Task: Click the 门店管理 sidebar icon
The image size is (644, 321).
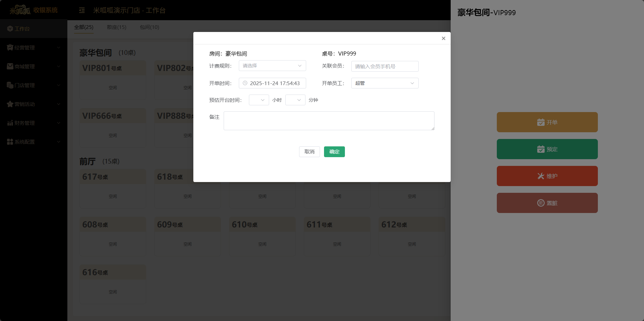Action: click(10, 85)
